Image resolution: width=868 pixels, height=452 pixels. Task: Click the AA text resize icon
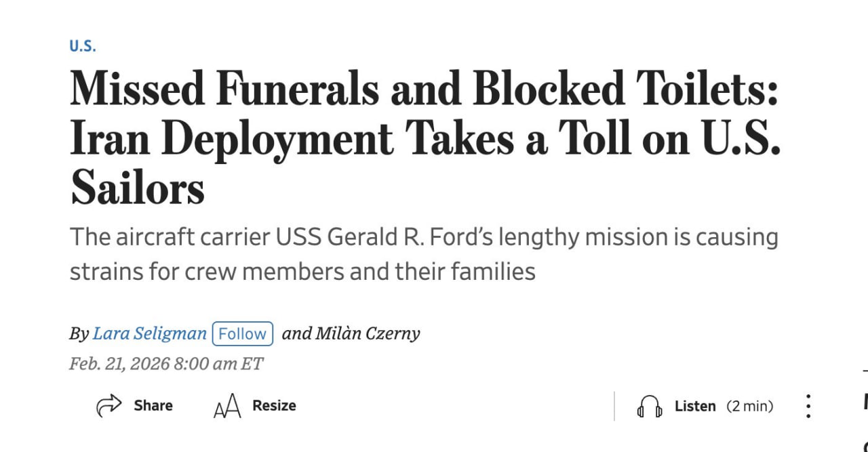(227, 407)
